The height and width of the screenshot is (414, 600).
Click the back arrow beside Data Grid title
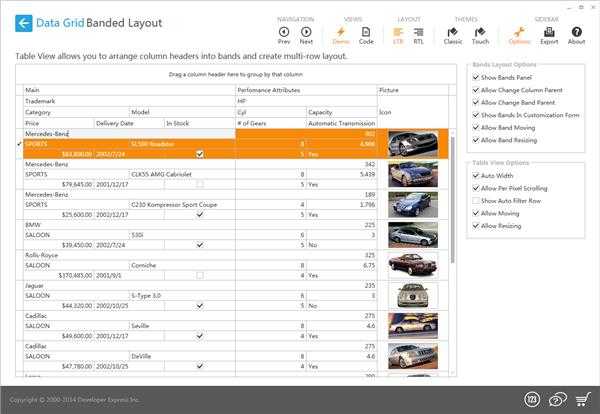click(x=23, y=22)
